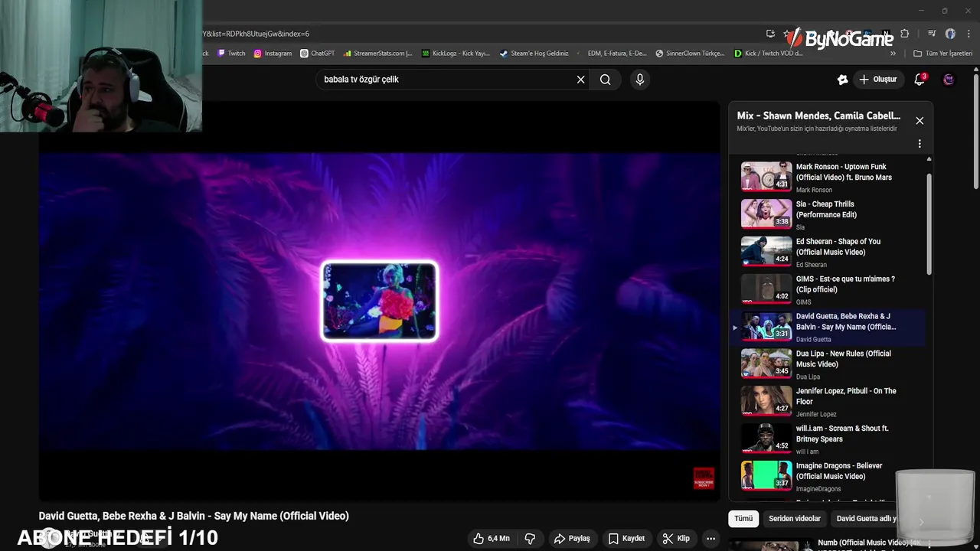
Task: Play Sia - Cheap Thrills from the mix
Action: (827, 214)
